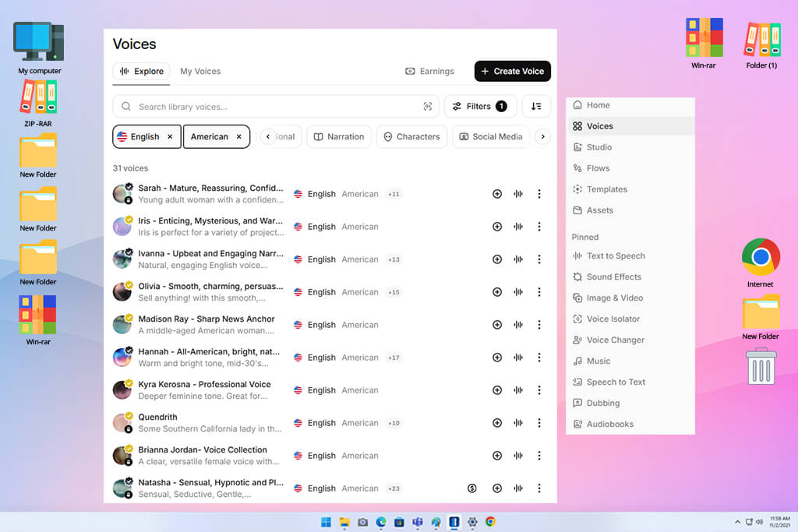
Task: Select the Social Media category chip
Action: 491,137
